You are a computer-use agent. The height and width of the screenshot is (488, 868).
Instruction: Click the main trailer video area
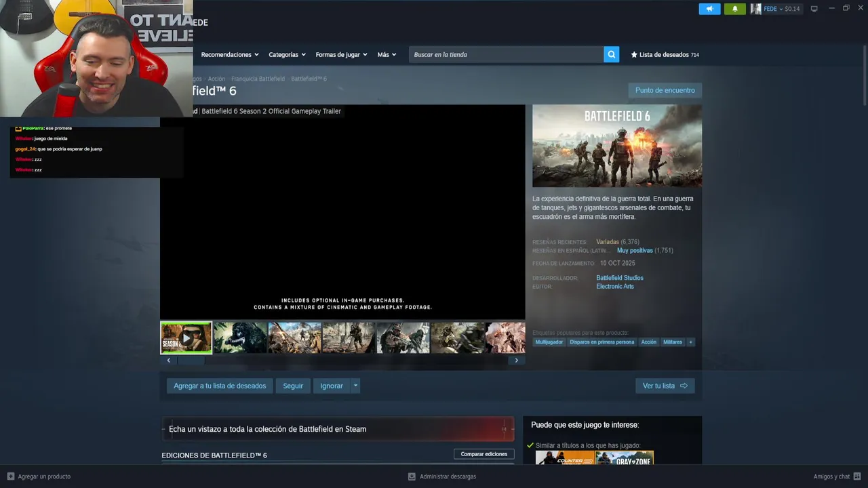point(342,212)
